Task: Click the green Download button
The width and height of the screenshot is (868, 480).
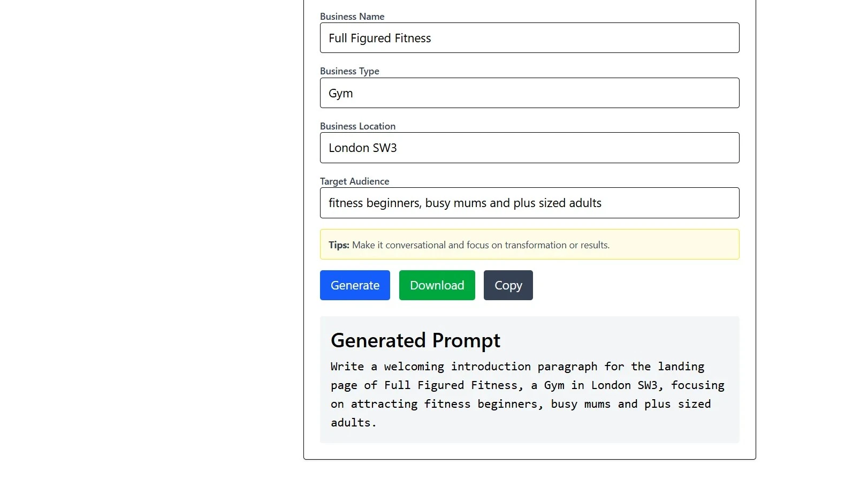Action: 437,285
